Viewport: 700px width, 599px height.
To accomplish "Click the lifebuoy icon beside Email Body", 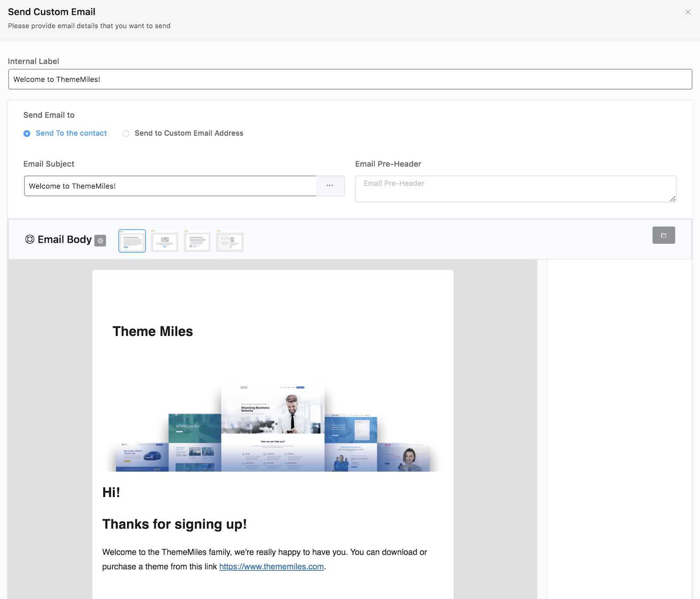I will (30, 239).
